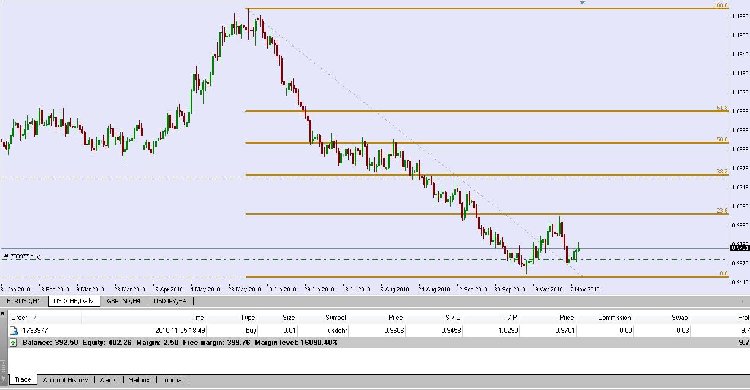This screenshot has width=750, height=390.
Task: Select the Fibonacci 100.0 level line at top
Action: tap(487, 8)
